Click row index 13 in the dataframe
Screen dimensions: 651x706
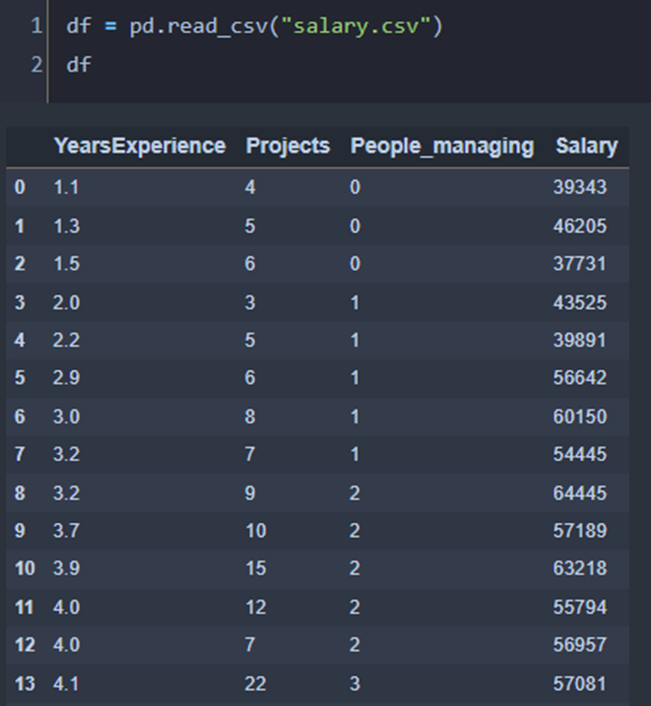pos(25,683)
